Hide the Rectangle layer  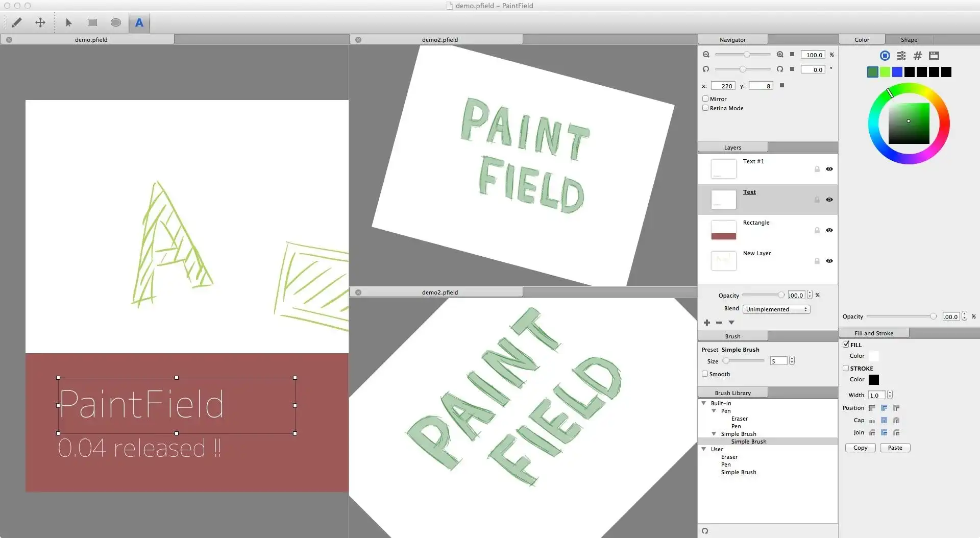pos(829,230)
